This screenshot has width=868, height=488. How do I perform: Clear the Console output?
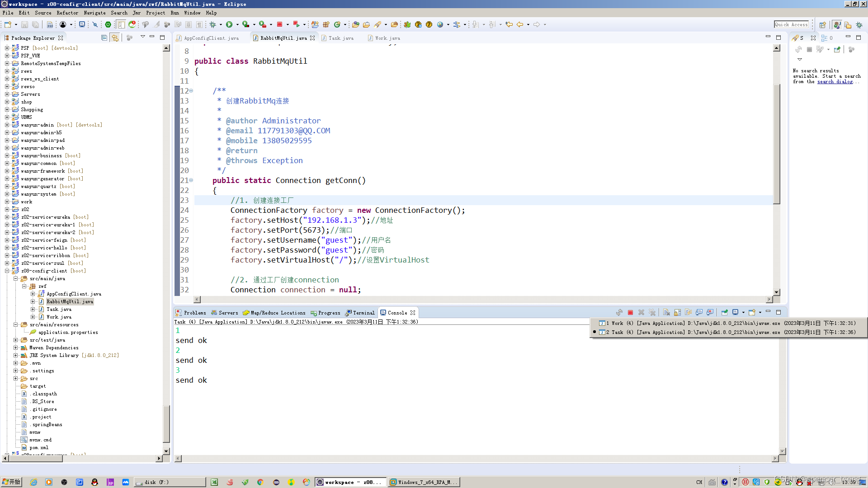tap(666, 312)
